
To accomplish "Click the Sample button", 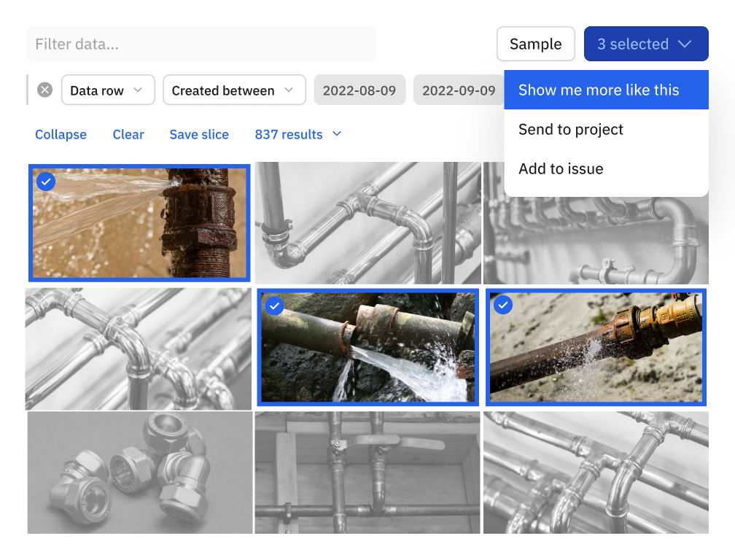I will click(536, 44).
